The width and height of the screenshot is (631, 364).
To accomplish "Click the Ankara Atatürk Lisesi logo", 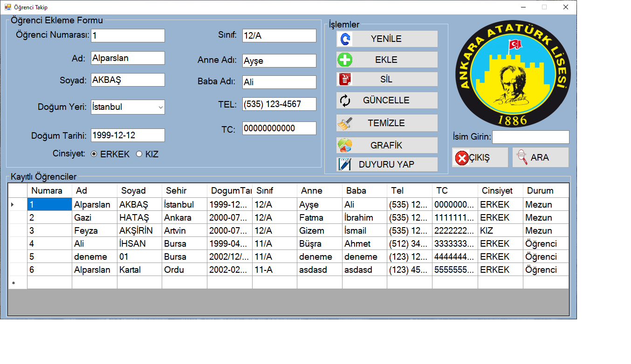I will tap(513, 74).
